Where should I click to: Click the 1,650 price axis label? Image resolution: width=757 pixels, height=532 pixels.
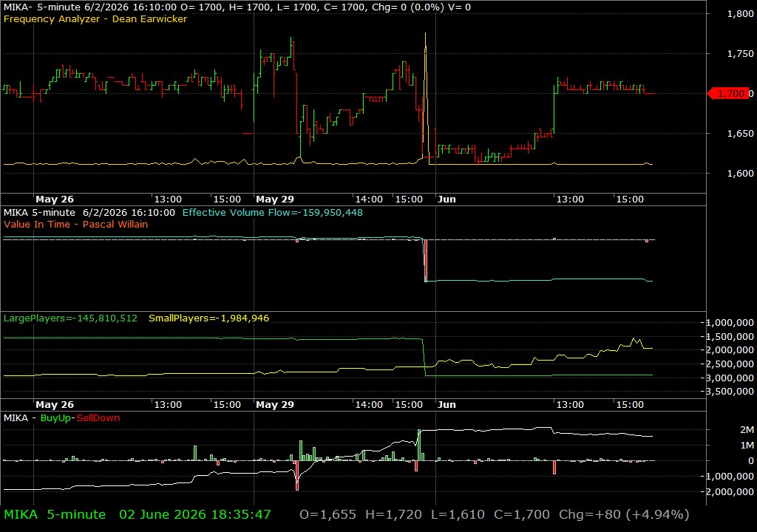point(740,133)
